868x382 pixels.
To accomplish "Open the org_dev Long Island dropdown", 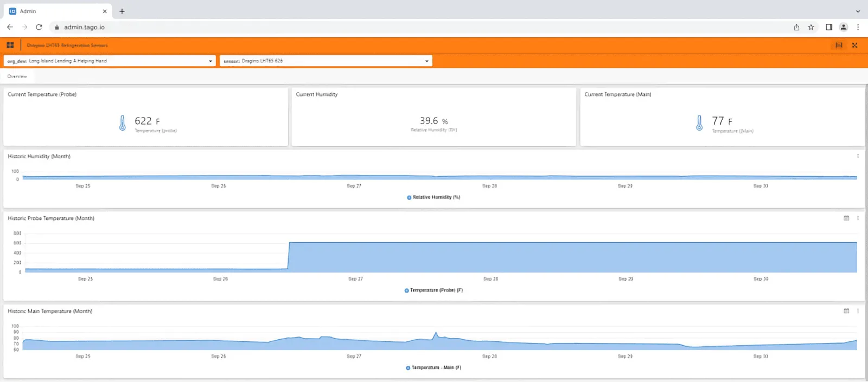I will tap(110, 61).
